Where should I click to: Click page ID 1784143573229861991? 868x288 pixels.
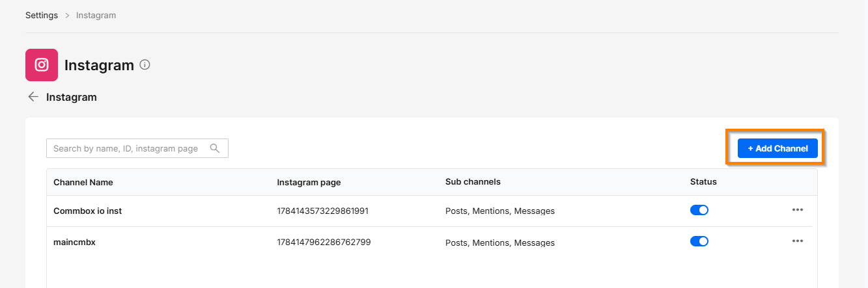pyautogui.click(x=324, y=211)
